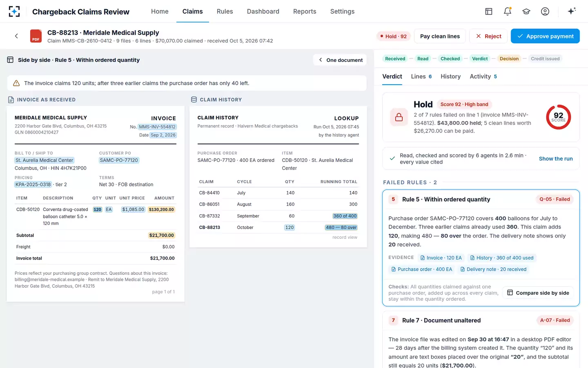Reject the claim
The image size is (588, 368).
click(488, 36)
